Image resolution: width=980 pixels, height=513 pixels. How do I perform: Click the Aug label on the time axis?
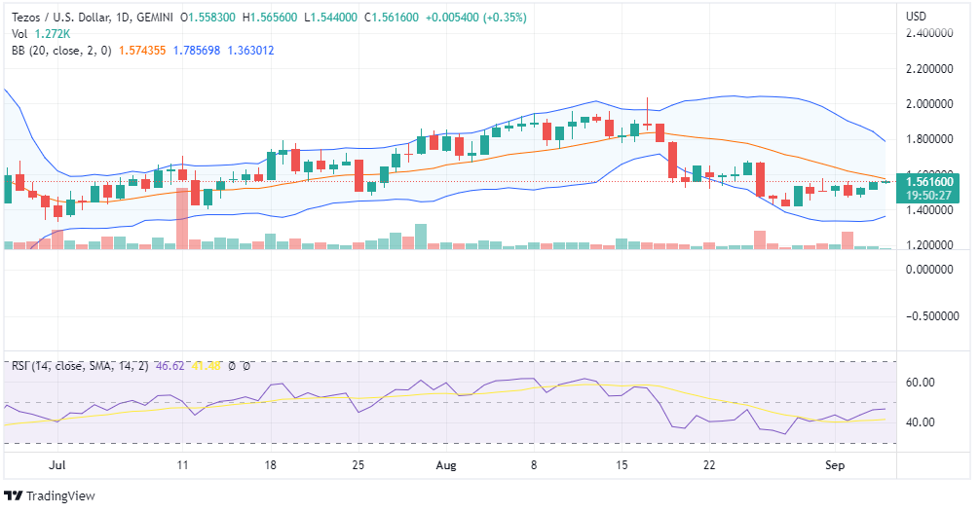pos(446,466)
